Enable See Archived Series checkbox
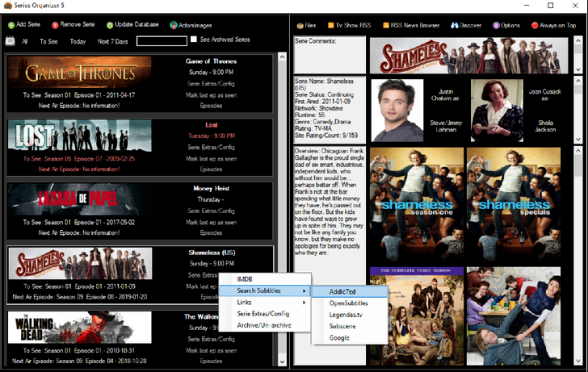Screen dimensions: 588x372 point(194,39)
